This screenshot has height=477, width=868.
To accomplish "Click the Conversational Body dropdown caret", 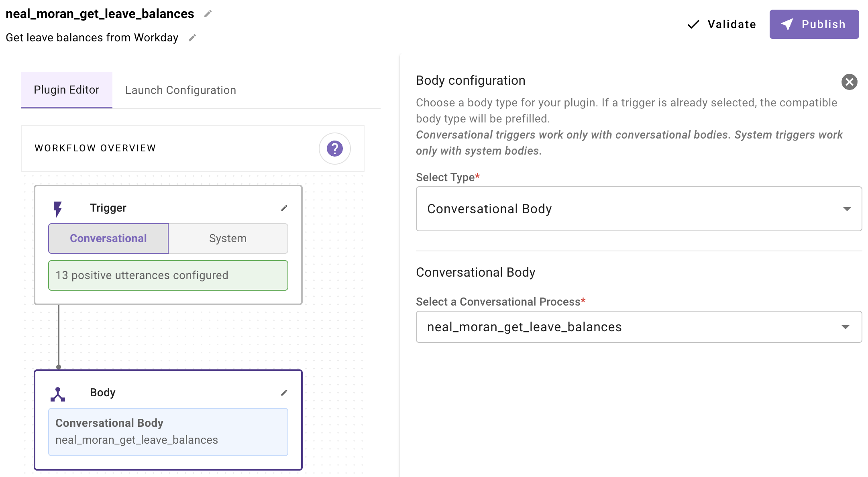I will pos(847,209).
